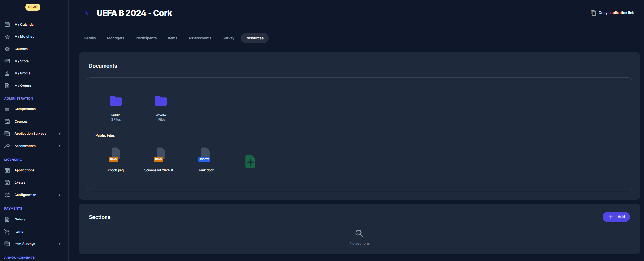Click the shopping cart Items icon
The image size is (644, 261).
pyautogui.click(x=7, y=232)
